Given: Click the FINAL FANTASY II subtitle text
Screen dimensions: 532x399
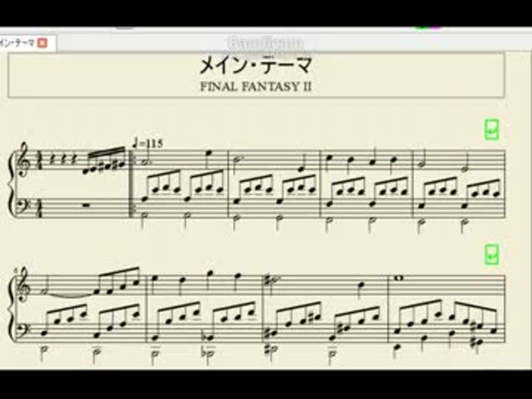Looking at the screenshot, I should click(x=255, y=87).
